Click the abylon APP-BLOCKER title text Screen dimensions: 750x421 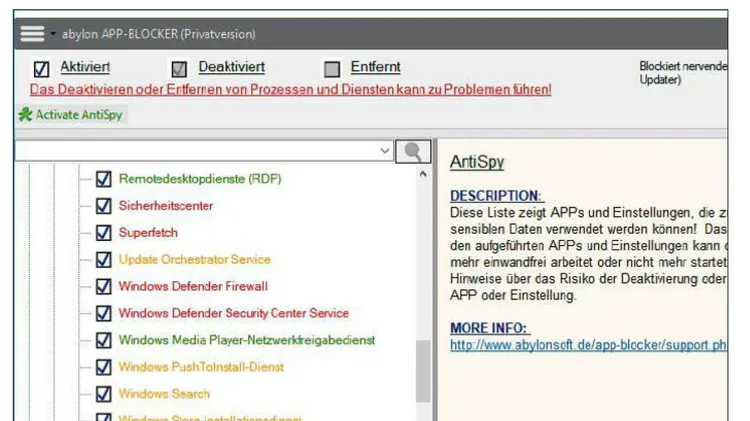click(x=158, y=34)
